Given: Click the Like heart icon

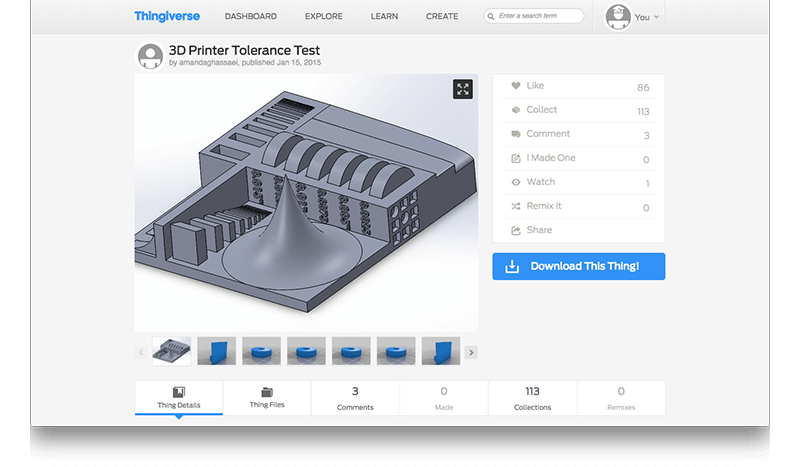Looking at the screenshot, I should [516, 86].
